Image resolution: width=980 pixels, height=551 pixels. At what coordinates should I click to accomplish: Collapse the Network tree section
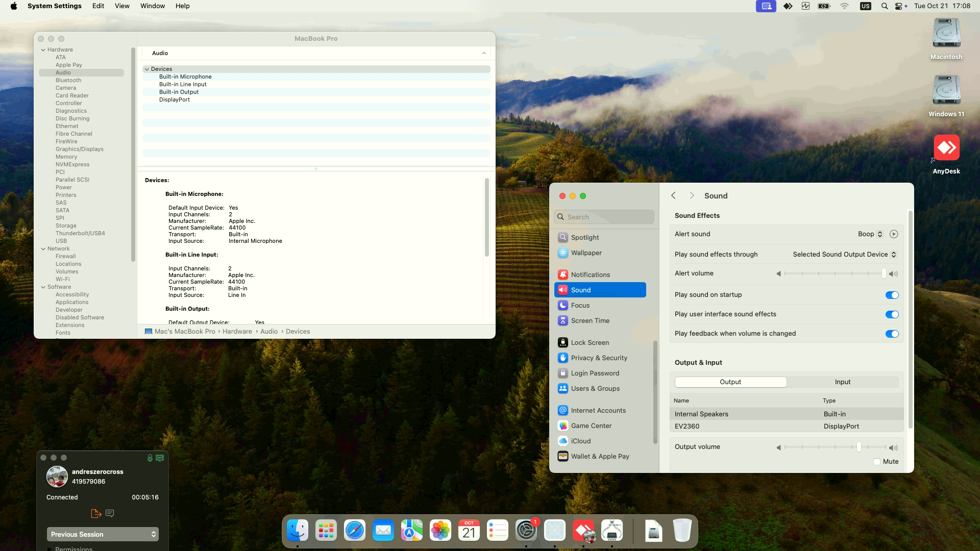click(43, 249)
